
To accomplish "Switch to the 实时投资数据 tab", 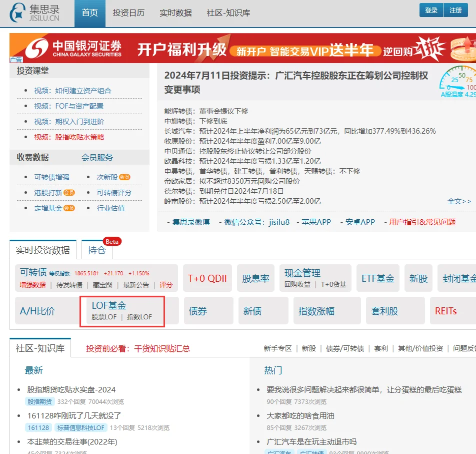I will tap(43, 250).
